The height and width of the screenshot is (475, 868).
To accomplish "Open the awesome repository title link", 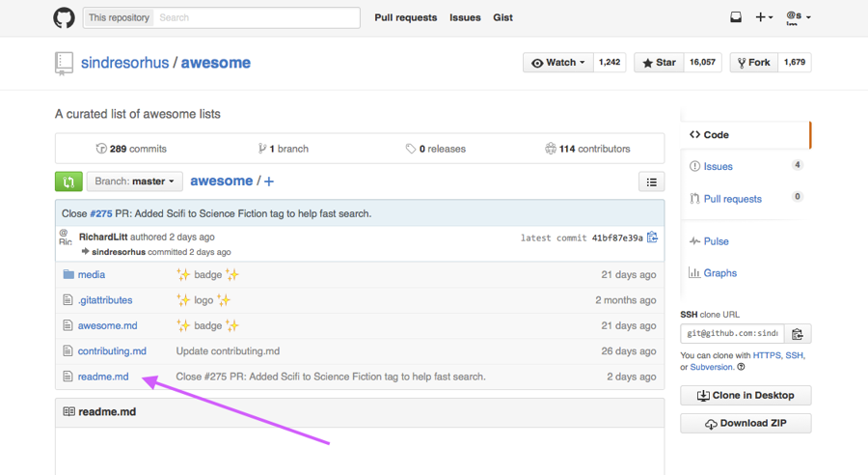I will coord(216,63).
